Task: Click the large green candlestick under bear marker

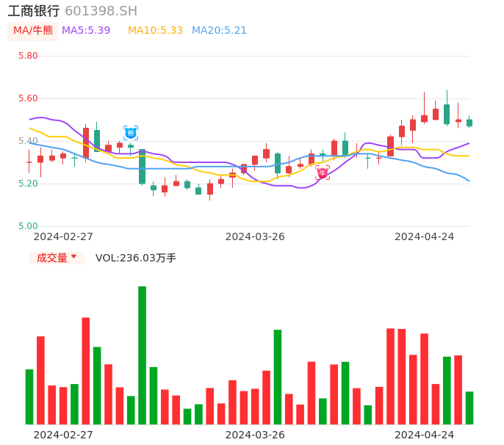Action: (142, 166)
